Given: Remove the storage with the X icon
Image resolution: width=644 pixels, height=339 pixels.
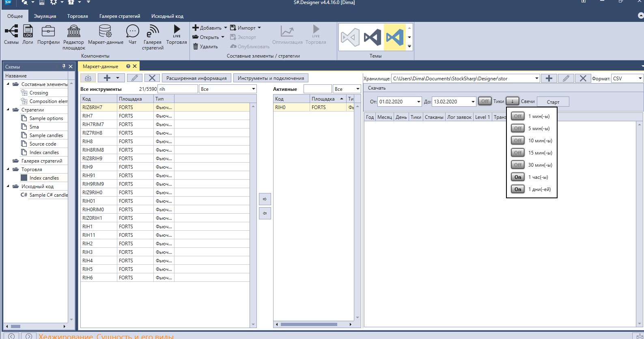Looking at the screenshot, I should [583, 78].
